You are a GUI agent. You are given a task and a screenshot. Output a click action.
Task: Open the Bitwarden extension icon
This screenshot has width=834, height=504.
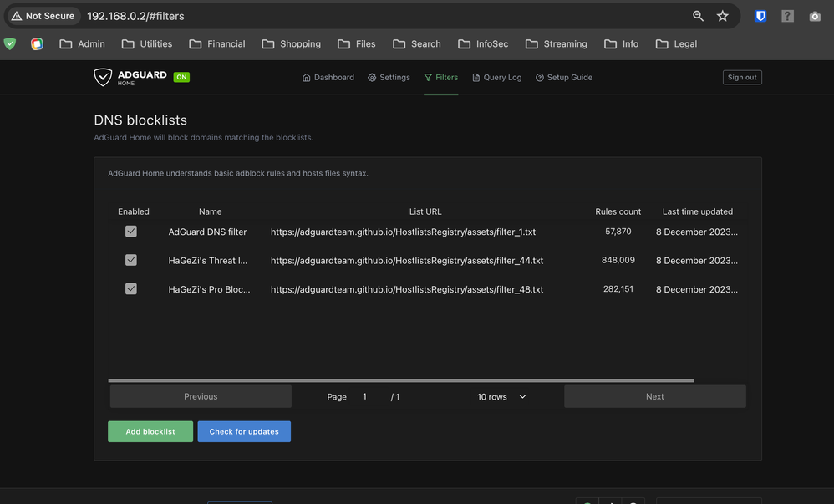pyautogui.click(x=760, y=16)
